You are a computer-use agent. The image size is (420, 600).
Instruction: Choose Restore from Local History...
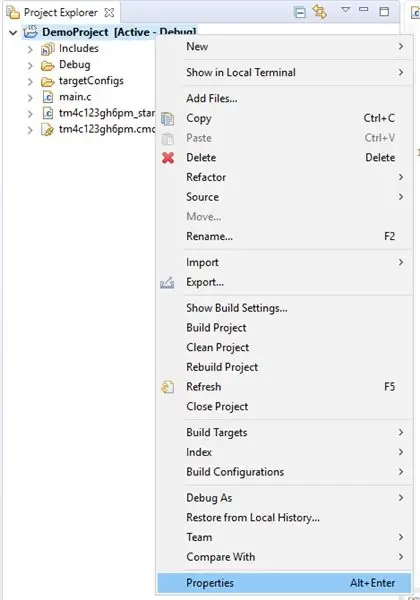click(285, 518)
